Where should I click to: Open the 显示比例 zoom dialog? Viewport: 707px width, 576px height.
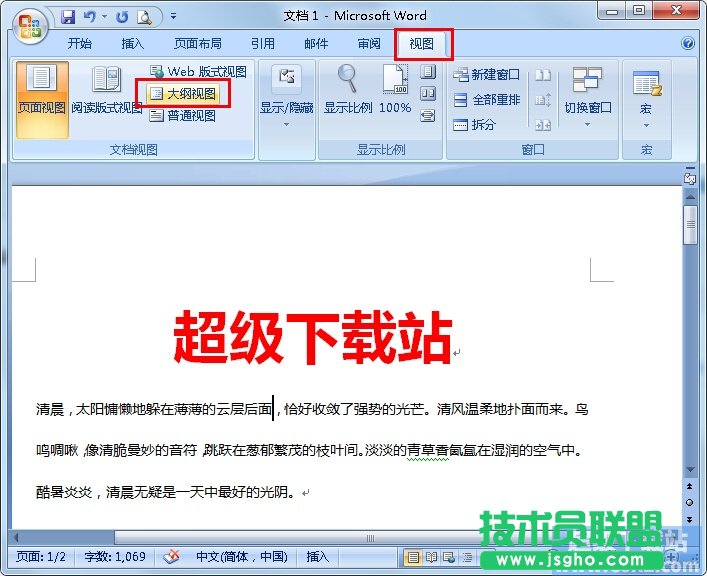[347, 90]
